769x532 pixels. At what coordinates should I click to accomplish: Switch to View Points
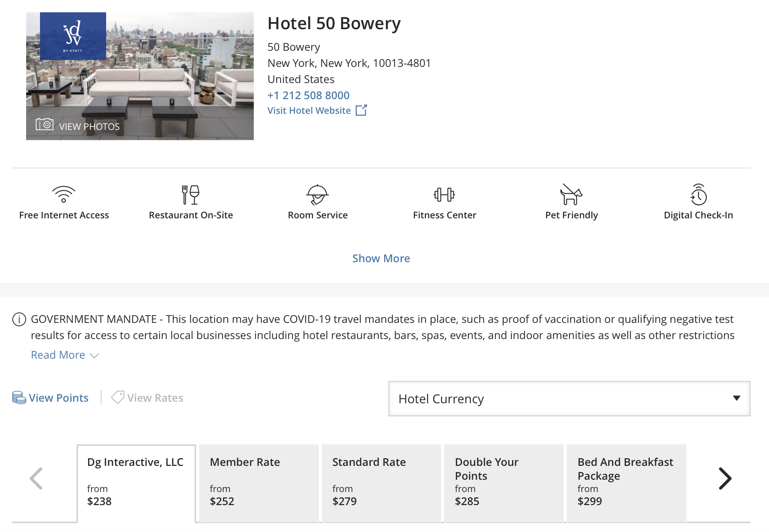click(x=58, y=398)
